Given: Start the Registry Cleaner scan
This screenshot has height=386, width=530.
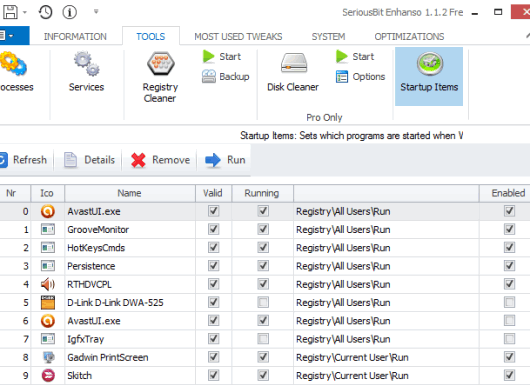Looking at the screenshot, I should coord(222,56).
